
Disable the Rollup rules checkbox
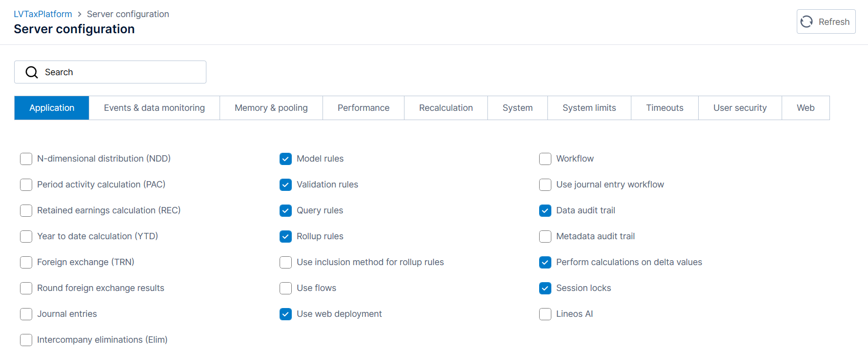coord(286,236)
